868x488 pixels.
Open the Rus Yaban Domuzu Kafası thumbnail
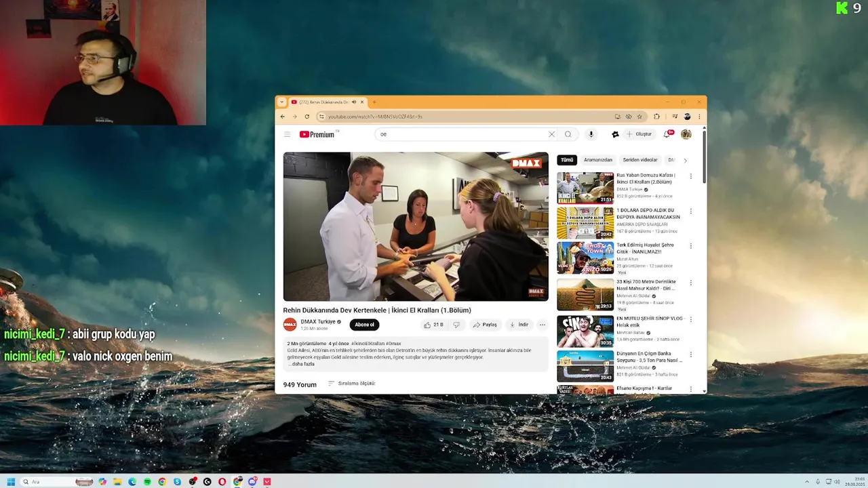585,188
